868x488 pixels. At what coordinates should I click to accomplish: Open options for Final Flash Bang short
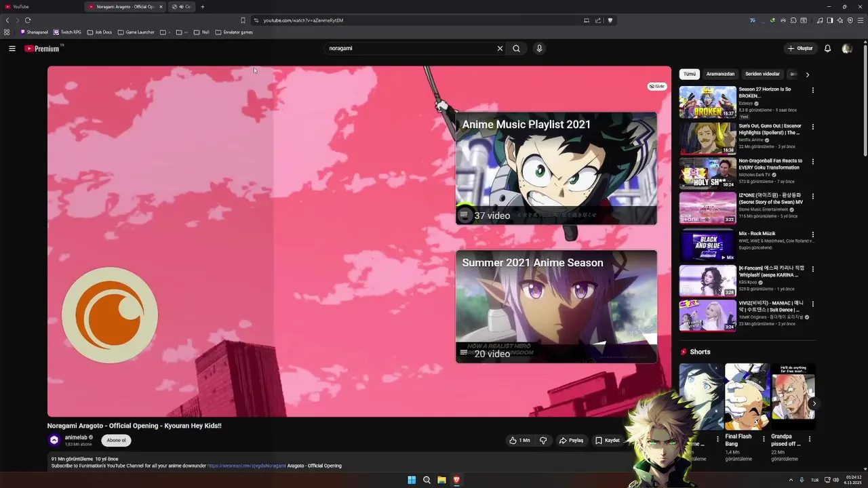pyautogui.click(x=764, y=439)
